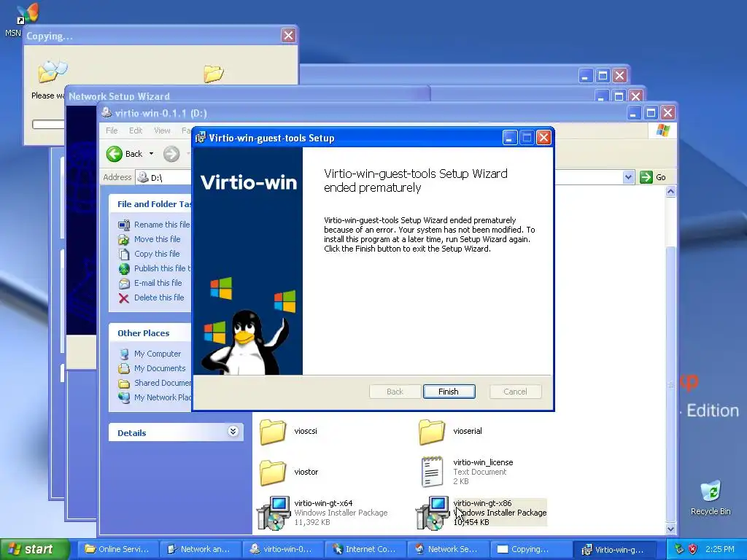Switch to virtio-win-0.1.1 taskbar button
747x560 pixels.
[x=283, y=549]
